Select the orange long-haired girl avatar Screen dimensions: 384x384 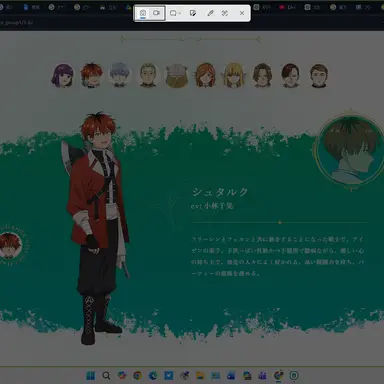tap(205, 76)
